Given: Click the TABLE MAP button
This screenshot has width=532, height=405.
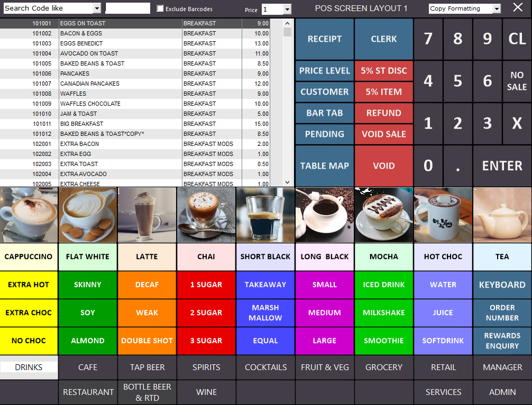Looking at the screenshot, I should [x=324, y=165].
